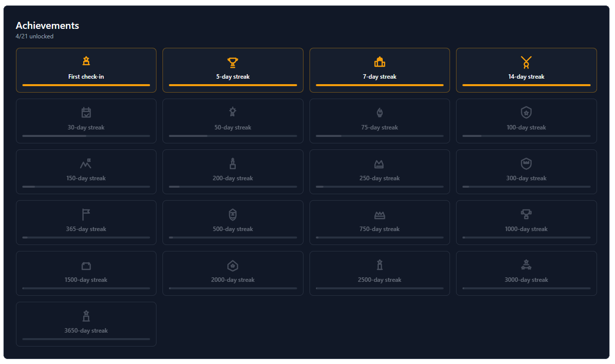Viewport: 615px width, 364px height.
Task: Click the progress bar under 30-day streak
Action: (86, 135)
